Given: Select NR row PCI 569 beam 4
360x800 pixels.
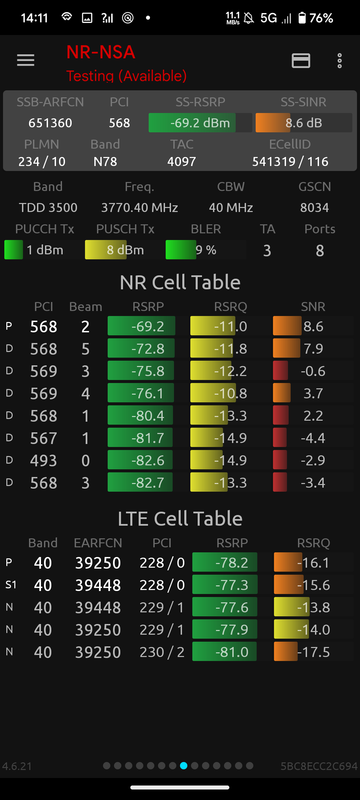Looking at the screenshot, I should coord(180,393).
